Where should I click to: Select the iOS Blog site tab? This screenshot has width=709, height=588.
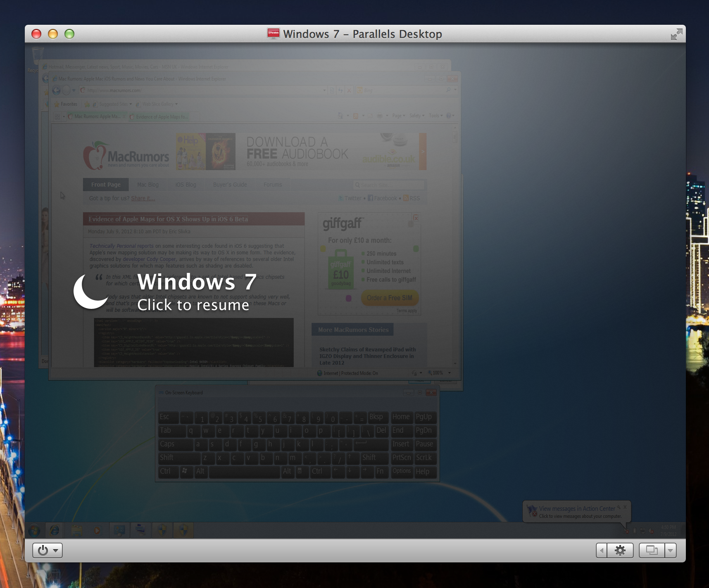coord(186,185)
